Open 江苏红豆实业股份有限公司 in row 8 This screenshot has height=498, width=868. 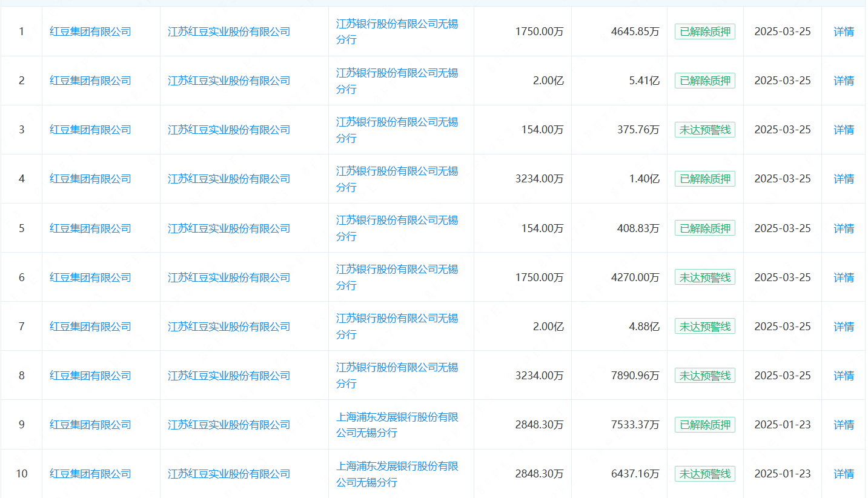[229, 376]
